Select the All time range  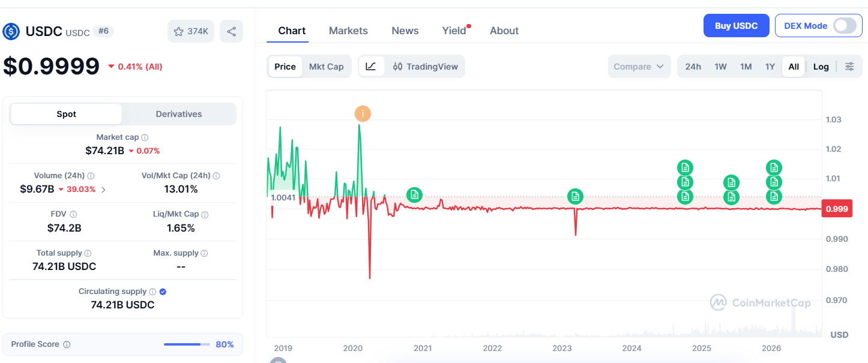click(x=794, y=67)
